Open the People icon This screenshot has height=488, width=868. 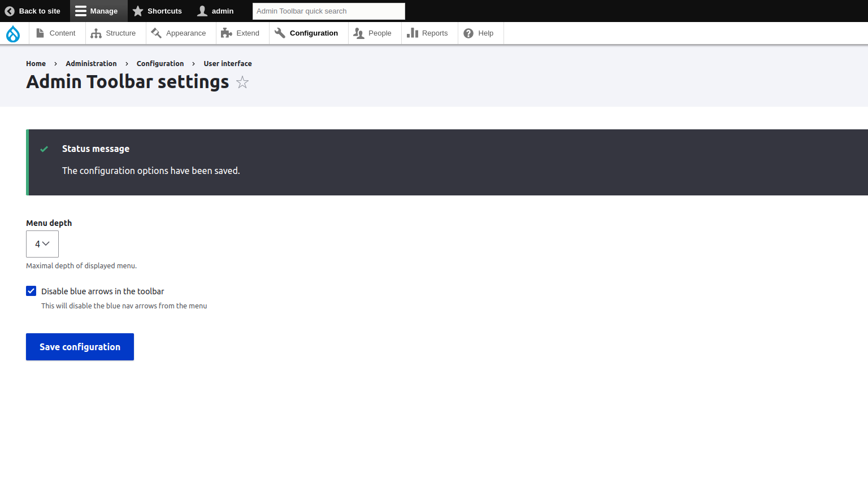358,33
